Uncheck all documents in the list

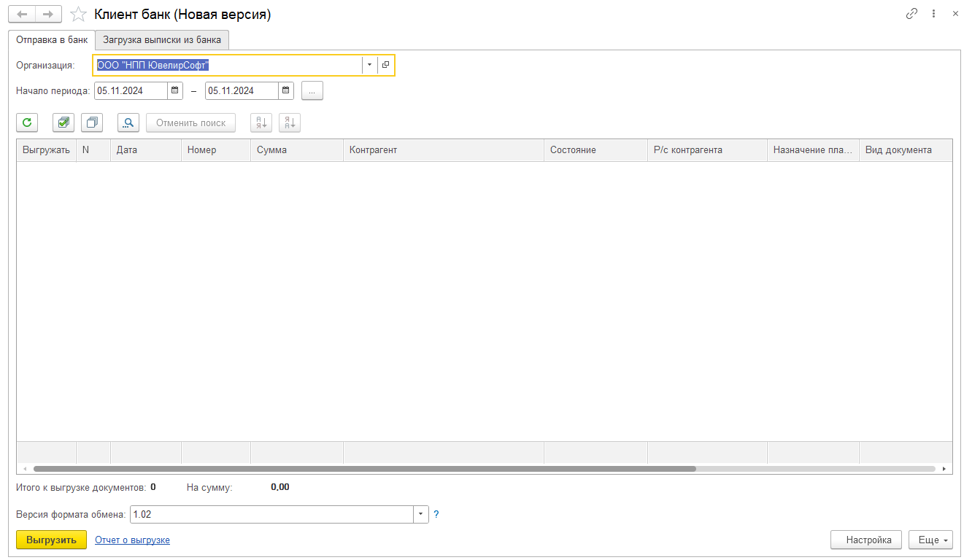tap(92, 122)
